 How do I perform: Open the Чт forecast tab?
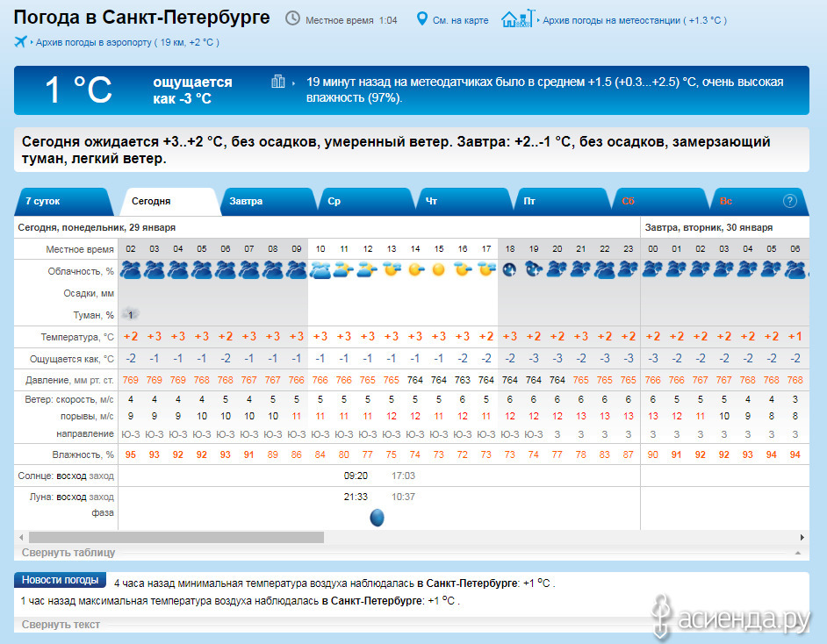coord(465,201)
